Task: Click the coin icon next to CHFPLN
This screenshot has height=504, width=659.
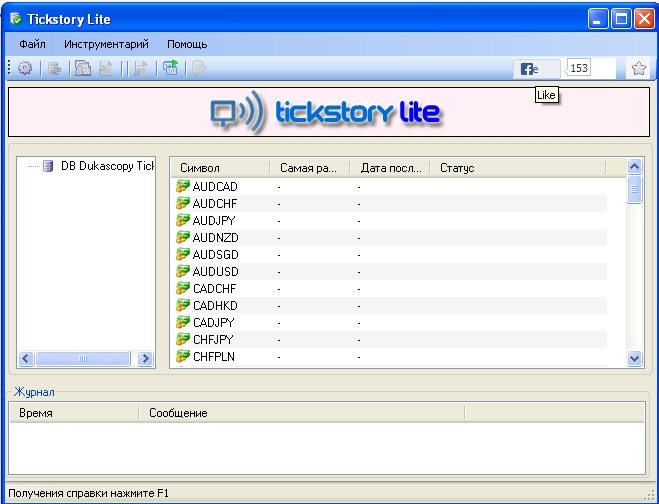Action: coord(182,356)
